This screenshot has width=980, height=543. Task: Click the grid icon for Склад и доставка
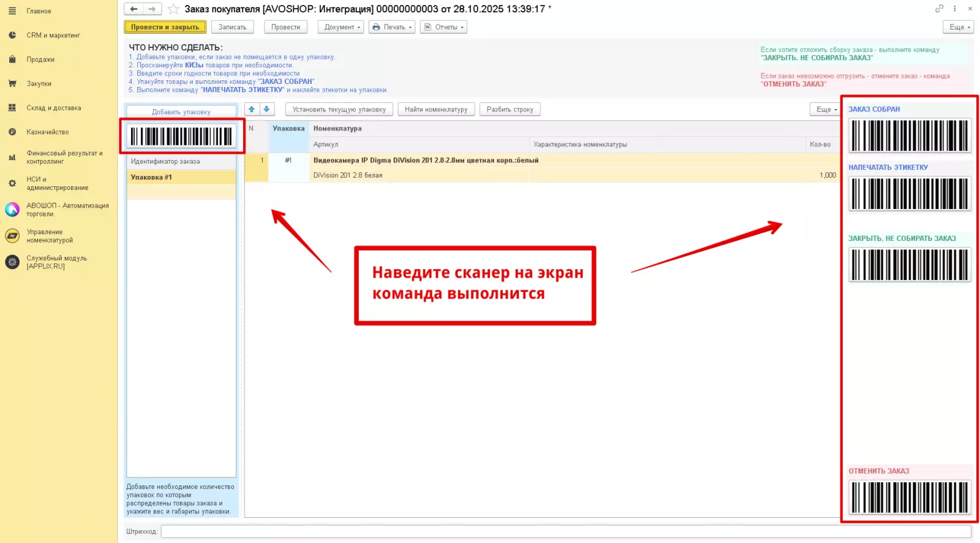(x=12, y=108)
